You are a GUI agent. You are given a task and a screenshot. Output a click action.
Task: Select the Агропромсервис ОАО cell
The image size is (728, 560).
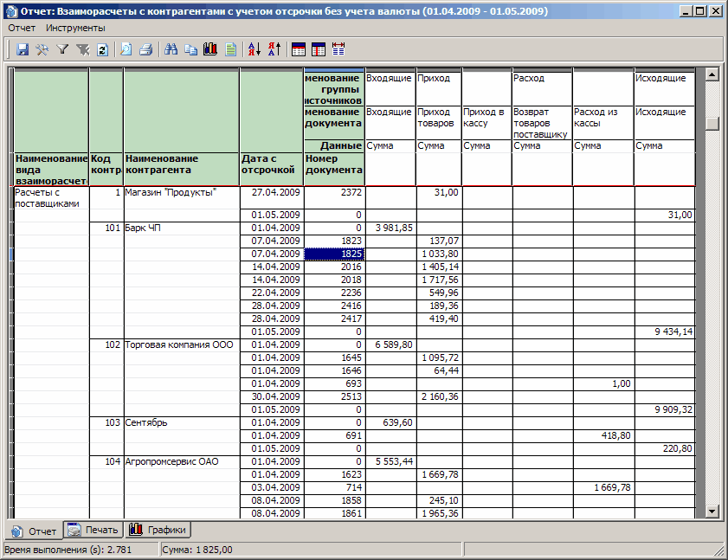click(182, 462)
